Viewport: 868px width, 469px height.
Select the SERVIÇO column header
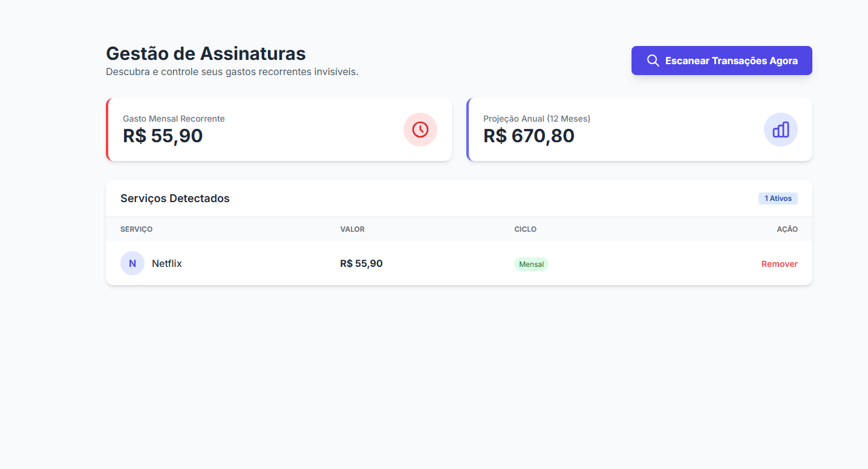coord(136,229)
